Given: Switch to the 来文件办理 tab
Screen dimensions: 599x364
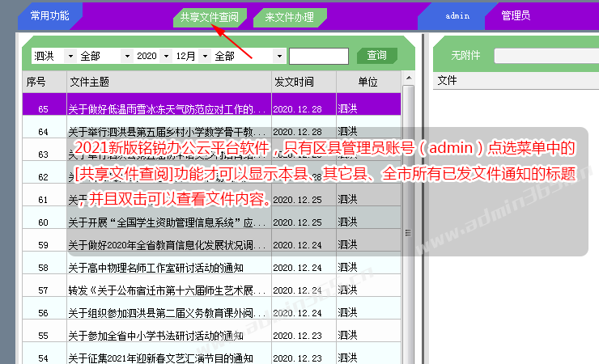Looking at the screenshot, I should coord(290,17).
